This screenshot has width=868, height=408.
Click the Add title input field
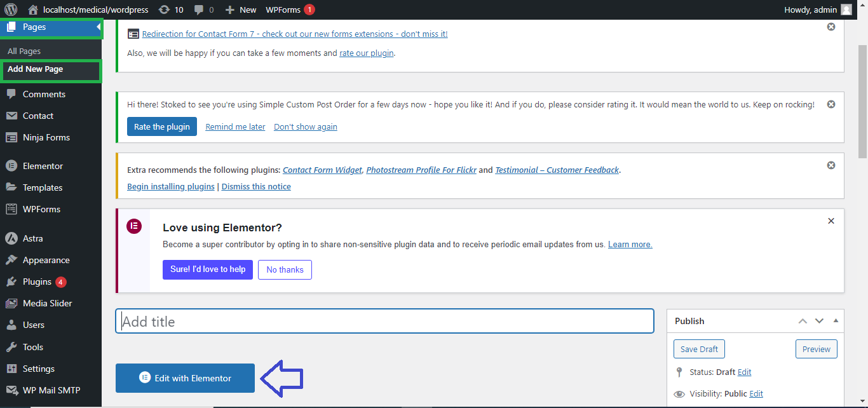point(384,322)
